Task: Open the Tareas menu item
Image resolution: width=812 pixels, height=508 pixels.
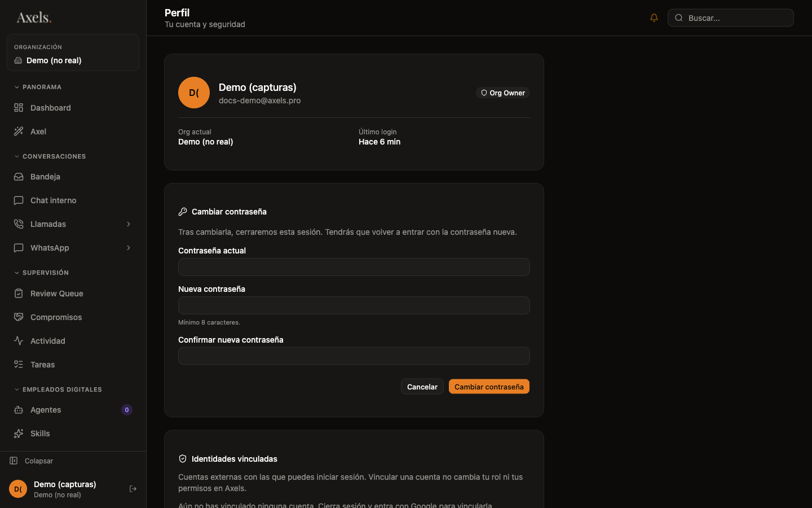Action: pyautogui.click(x=73, y=365)
